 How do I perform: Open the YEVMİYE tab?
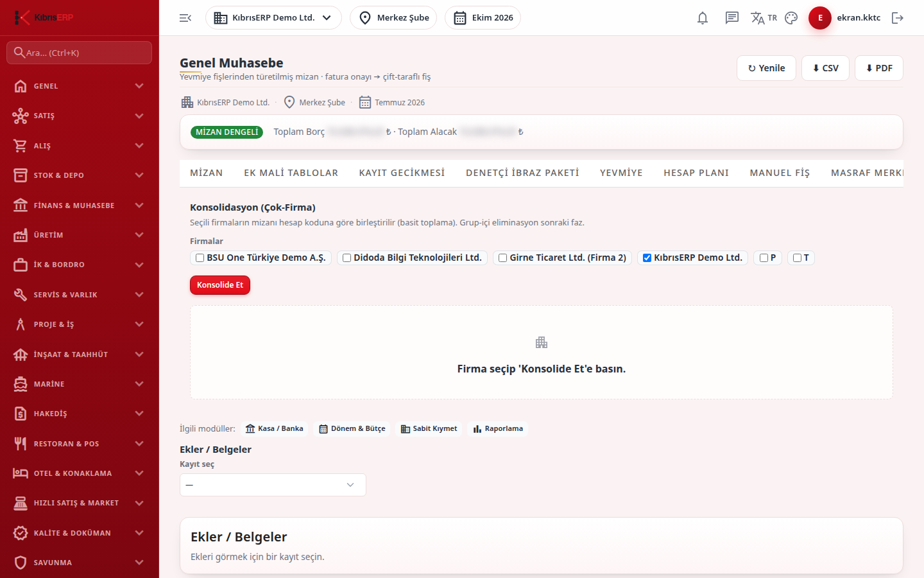tap(621, 173)
